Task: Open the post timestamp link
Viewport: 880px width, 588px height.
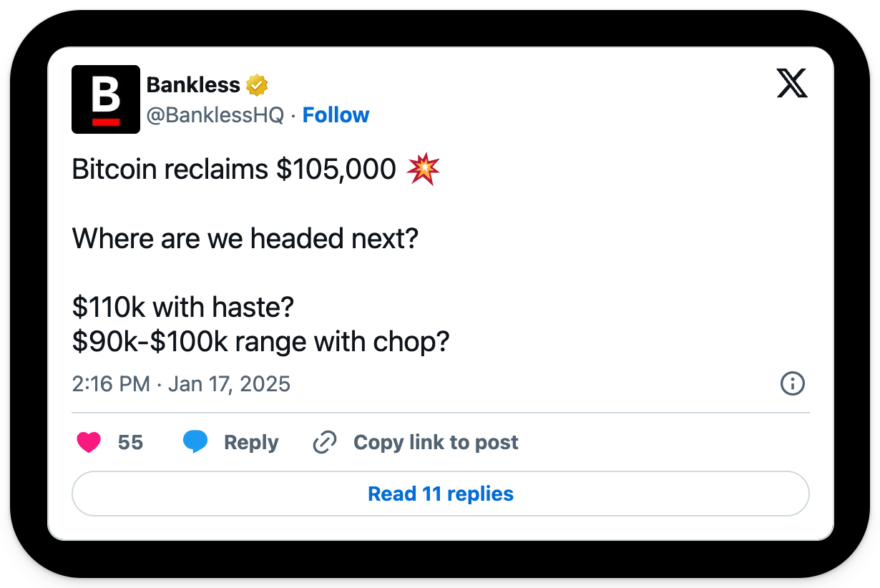Action: click(x=181, y=384)
